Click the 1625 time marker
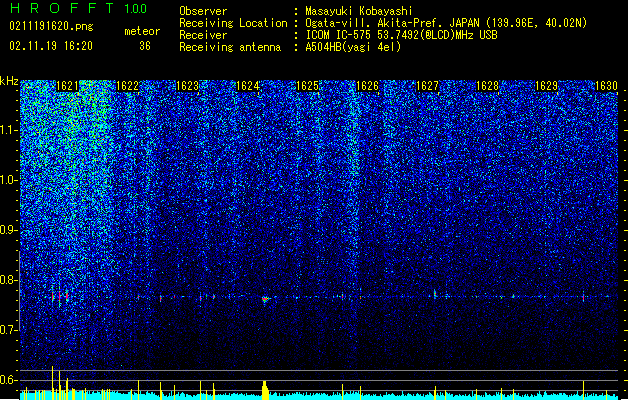This screenshot has height=400, width=629. (307, 86)
